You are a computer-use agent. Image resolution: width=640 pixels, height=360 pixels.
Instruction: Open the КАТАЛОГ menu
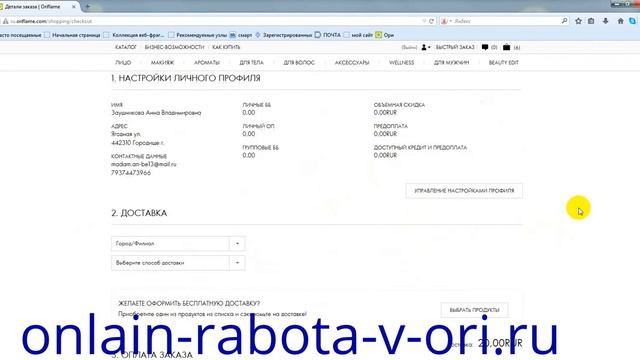coord(126,47)
